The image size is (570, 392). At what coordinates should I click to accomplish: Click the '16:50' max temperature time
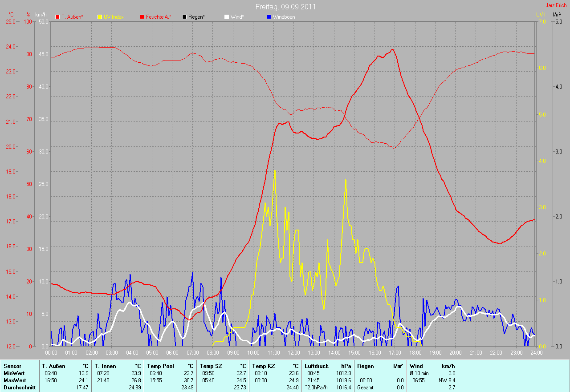pyautogui.click(x=51, y=380)
